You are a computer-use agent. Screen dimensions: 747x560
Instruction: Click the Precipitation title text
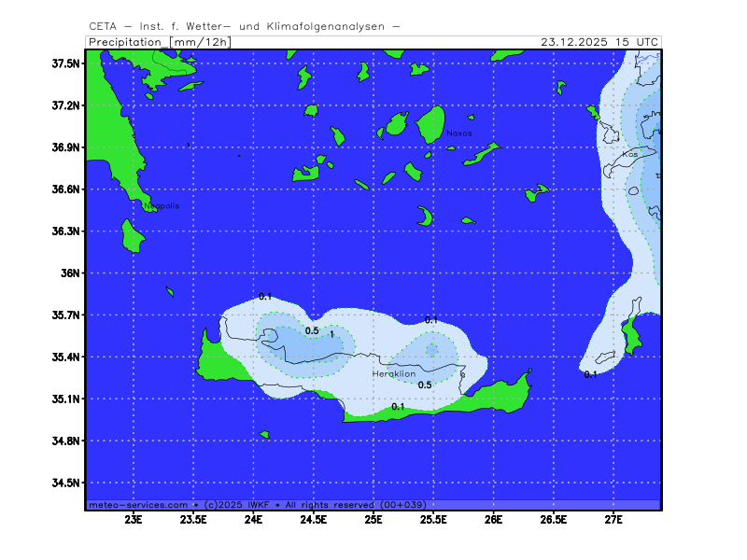tap(126, 42)
